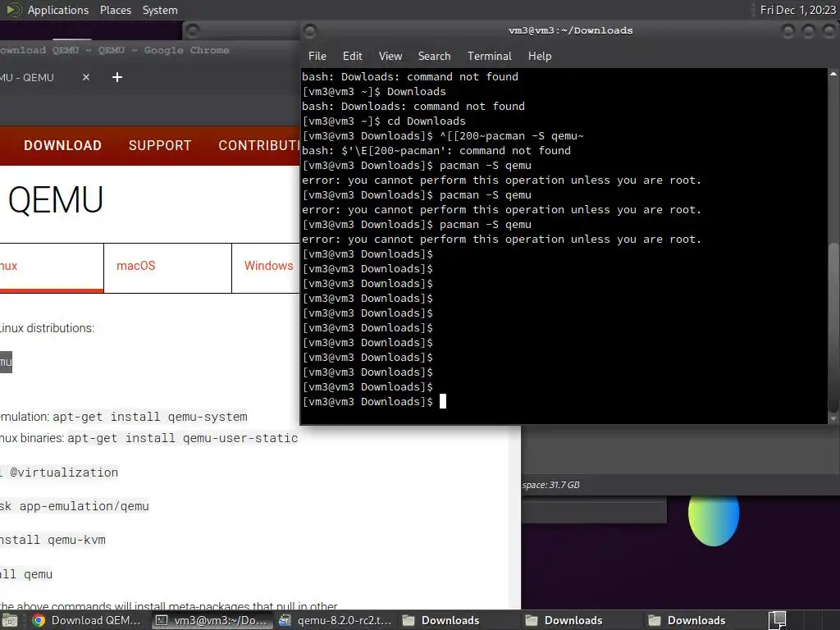This screenshot has width=840, height=630.
Task: Open the Applications menu in top panel
Action: tap(58, 10)
